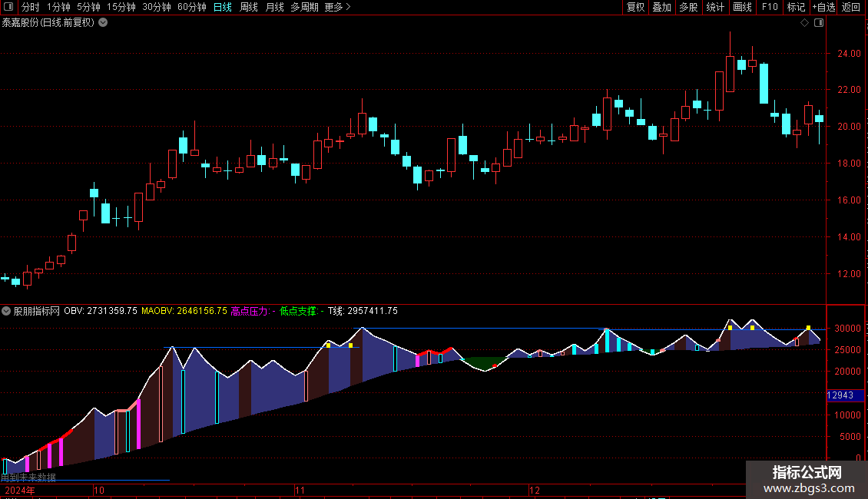The image size is (868, 499).
Task: Click the 用到未来数据 notice text
Action: (x=28, y=477)
